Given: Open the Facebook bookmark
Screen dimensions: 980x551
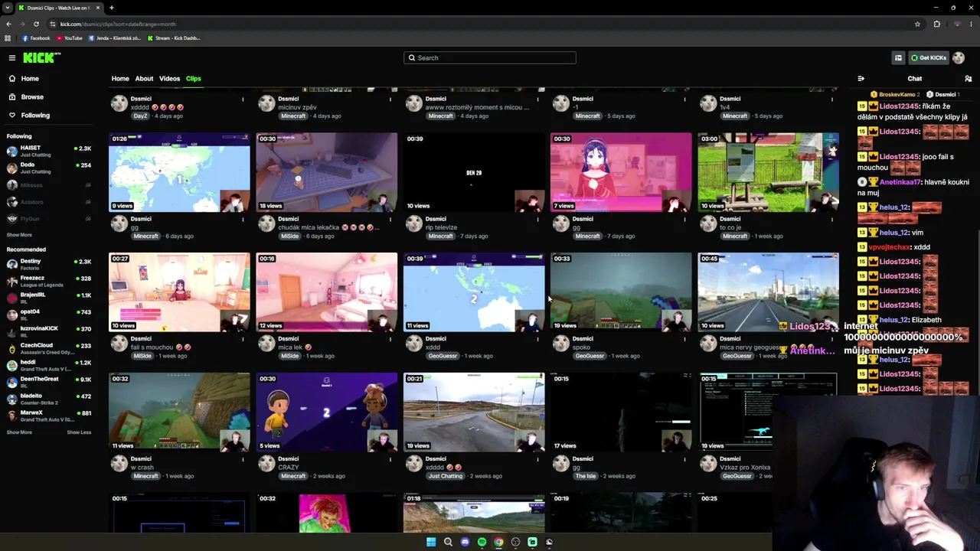Looking at the screenshot, I should pyautogui.click(x=36, y=37).
